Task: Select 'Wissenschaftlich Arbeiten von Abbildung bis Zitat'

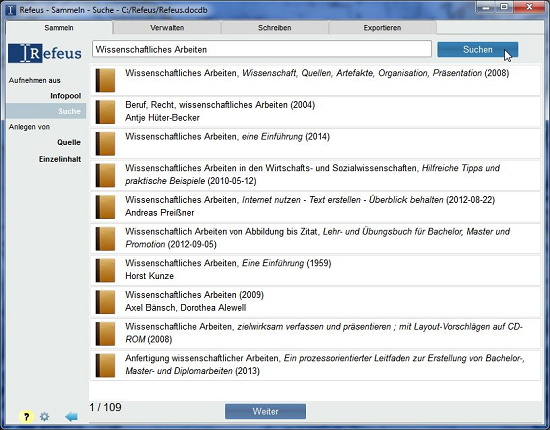Action: point(315,238)
